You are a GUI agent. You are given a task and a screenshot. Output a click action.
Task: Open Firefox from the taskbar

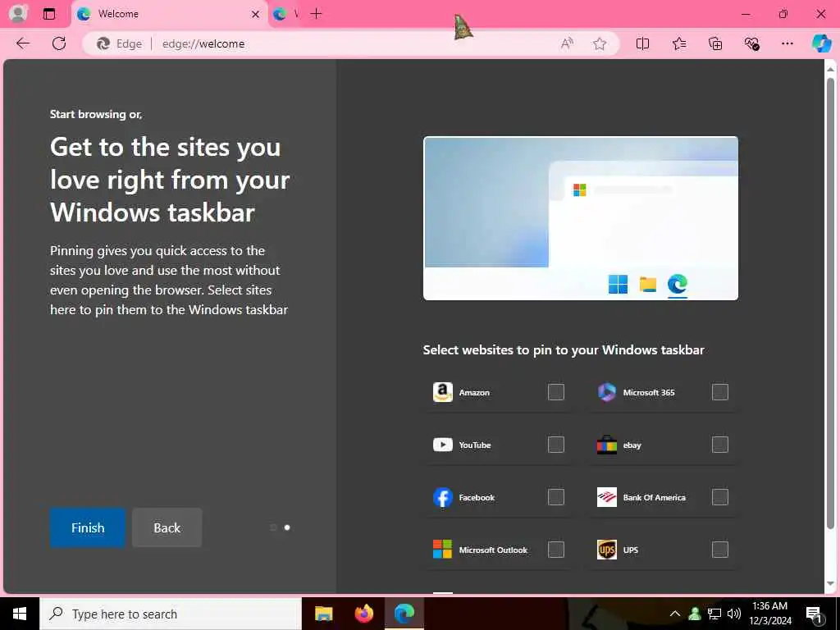click(x=363, y=614)
